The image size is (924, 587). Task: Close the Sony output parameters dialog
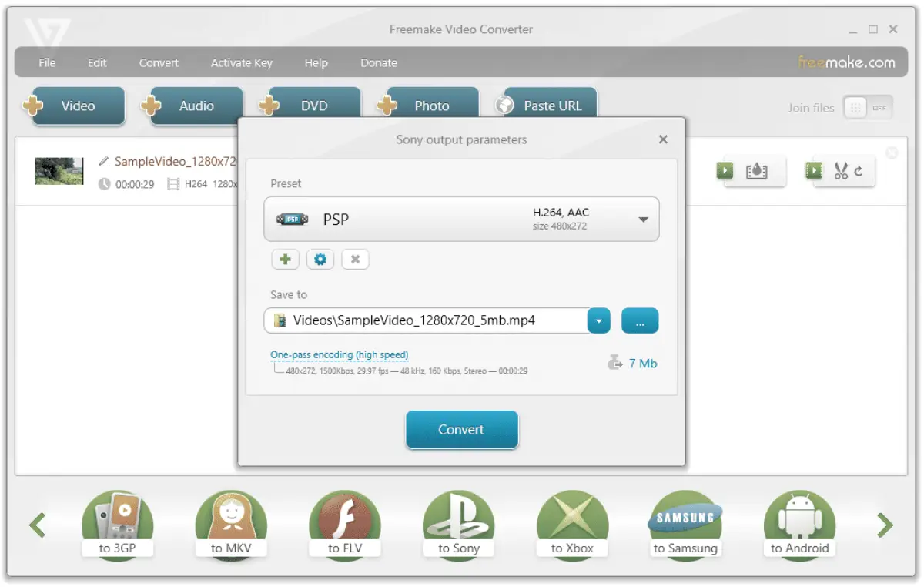tap(663, 139)
